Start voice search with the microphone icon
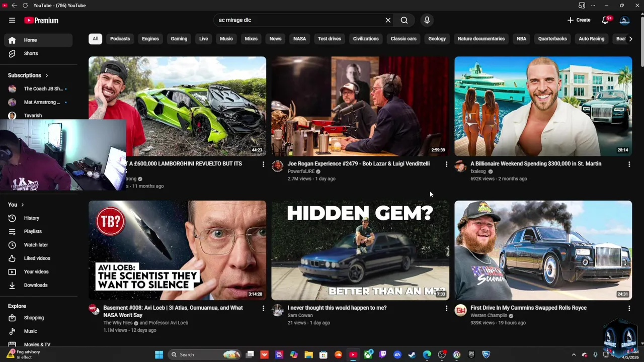The image size is (644, 362). [427, 20]
